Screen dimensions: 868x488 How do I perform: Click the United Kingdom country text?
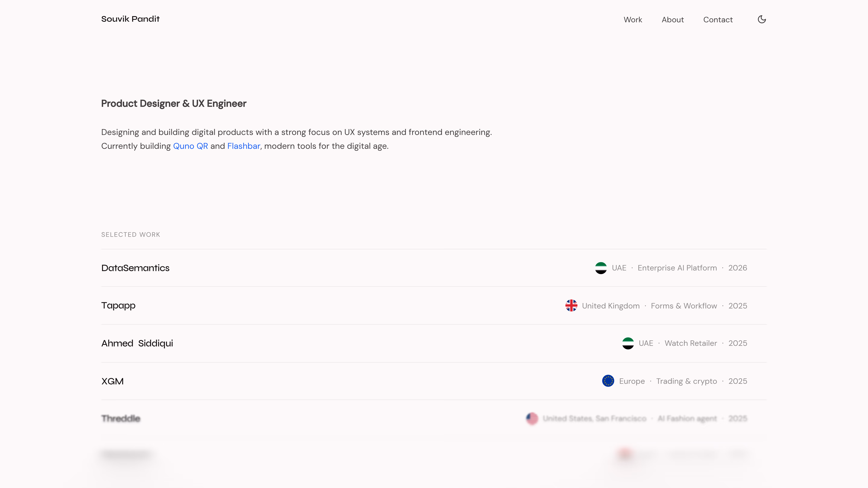[611, 306]
